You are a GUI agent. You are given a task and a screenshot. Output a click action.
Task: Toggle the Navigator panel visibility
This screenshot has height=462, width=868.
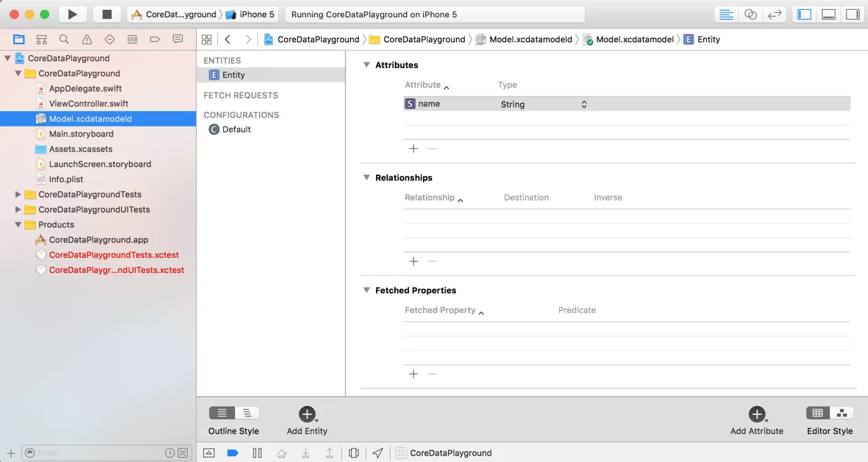coord(804,14)
